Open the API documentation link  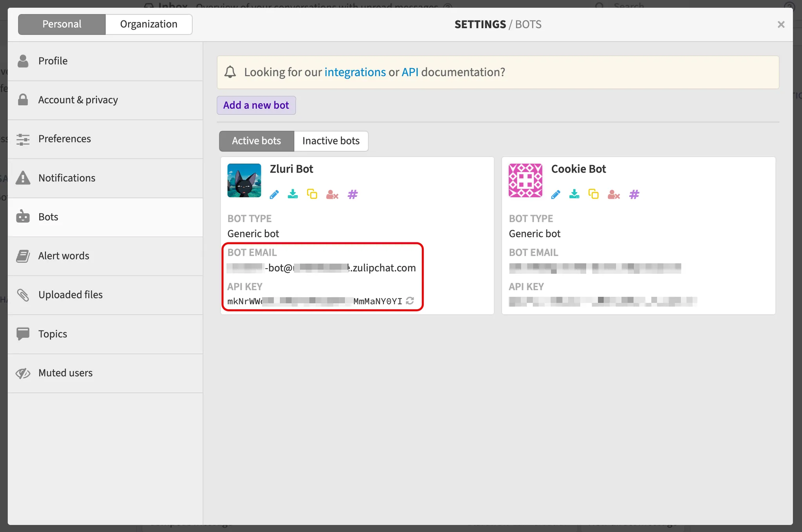coord(410,72)
